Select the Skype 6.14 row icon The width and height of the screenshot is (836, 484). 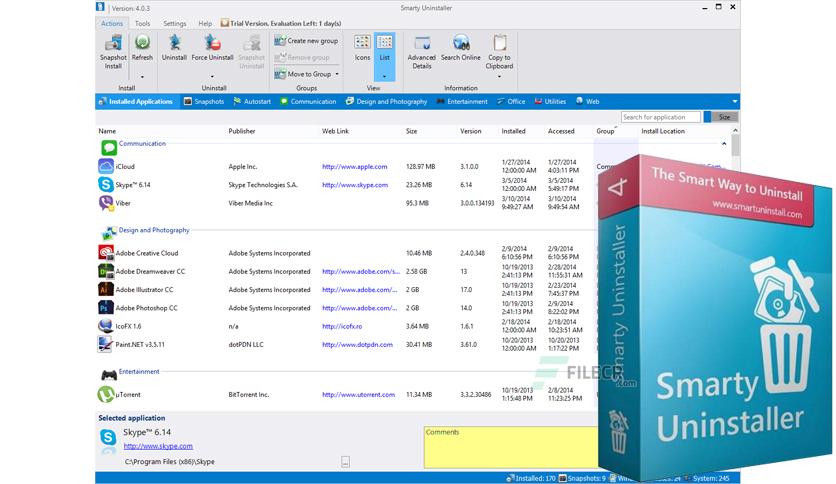(106, 184)
